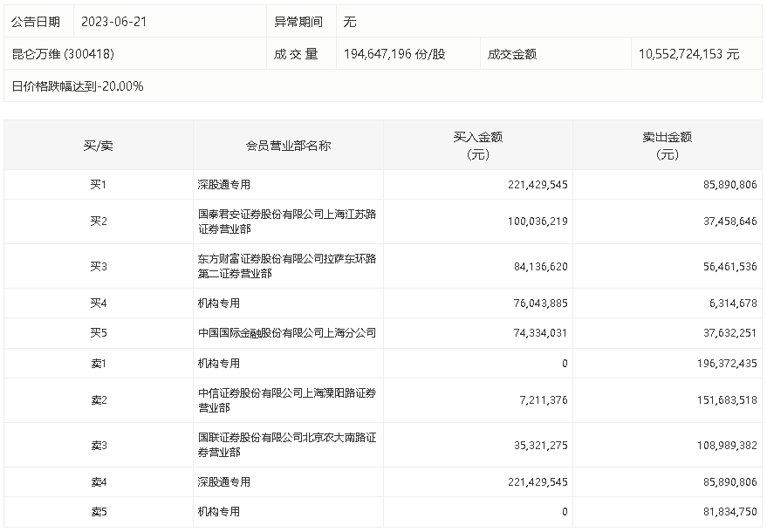Click trade volume 194,647,196 份/股

[394, 54]
